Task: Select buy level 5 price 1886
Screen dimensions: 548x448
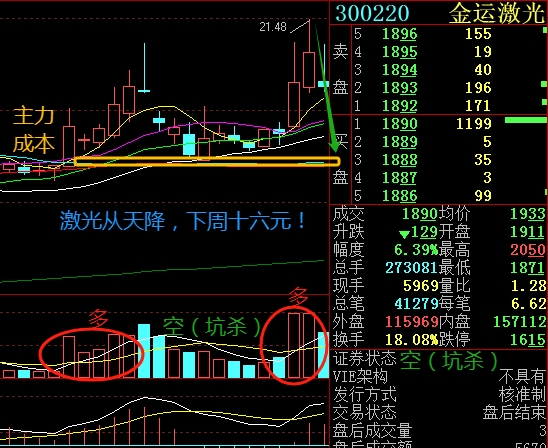Action: 399,196
